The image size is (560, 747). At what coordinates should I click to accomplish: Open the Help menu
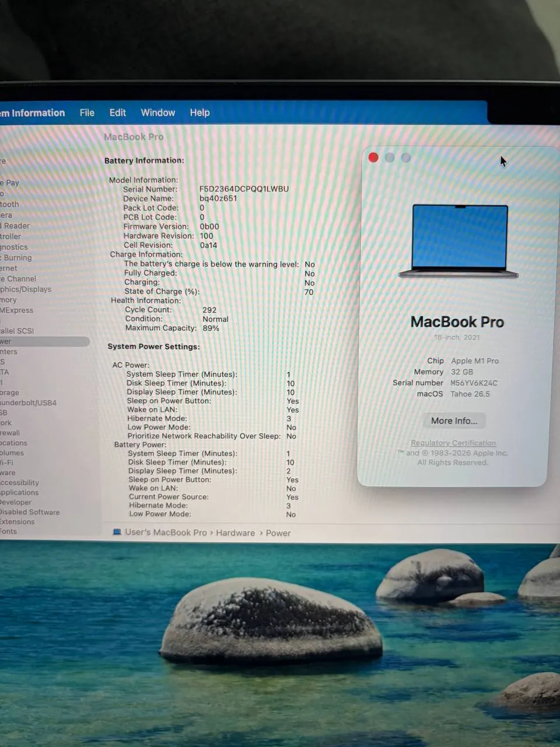click(x=199, y=113)
